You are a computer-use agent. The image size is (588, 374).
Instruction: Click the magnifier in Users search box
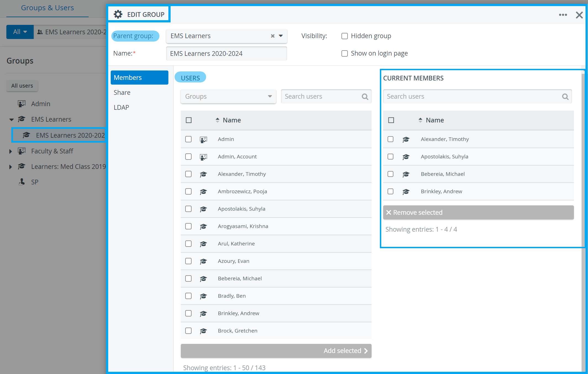[365, 96]
